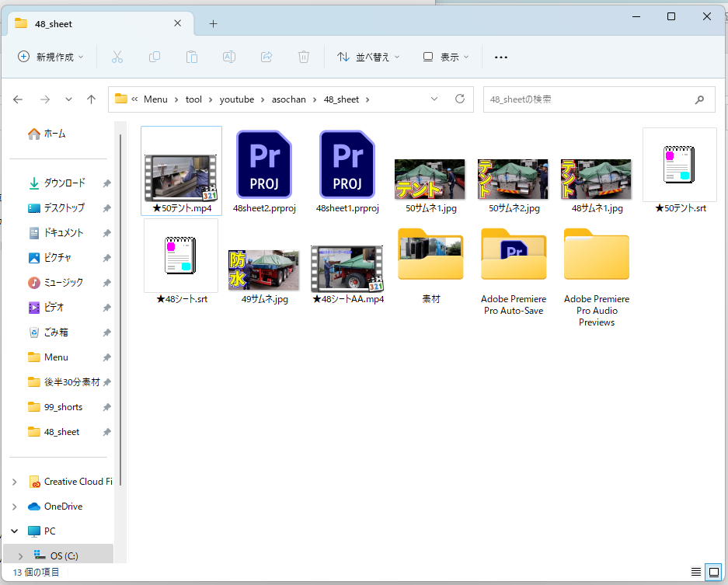Select Adobe Premiere Pro Auto-Save folder
Image resolution: width=728 pixels, height=585 pixels.
(514, 272)
